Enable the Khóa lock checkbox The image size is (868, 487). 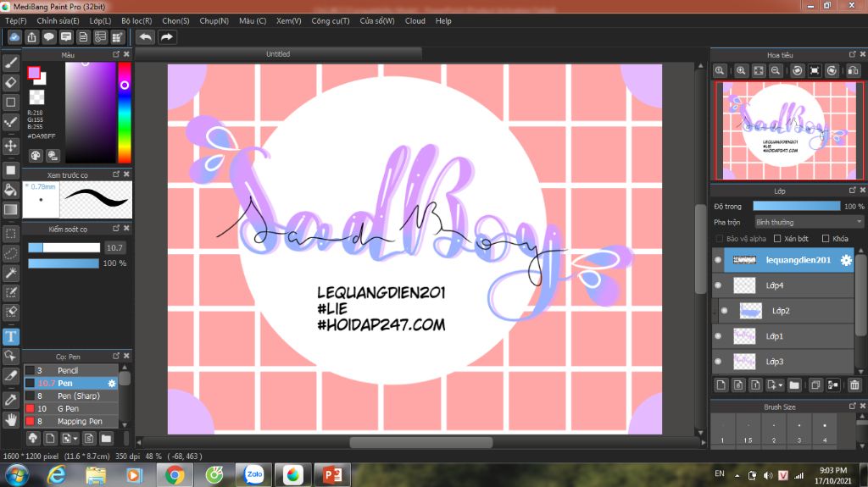[826, 239]
